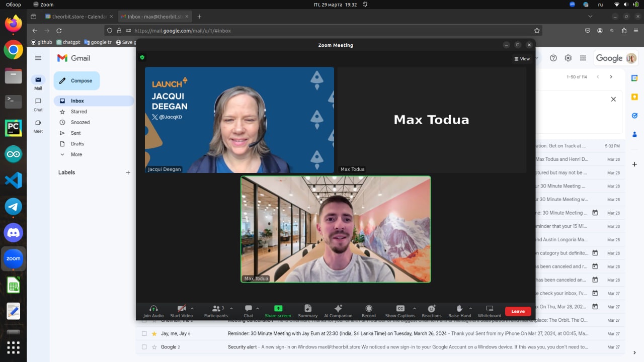
Task: Click the green Share screen button
Action: tap(278, 311)
